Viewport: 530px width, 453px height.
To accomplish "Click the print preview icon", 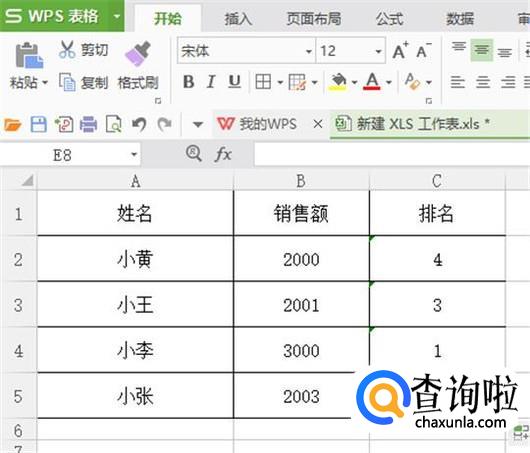I will point(114,124).
